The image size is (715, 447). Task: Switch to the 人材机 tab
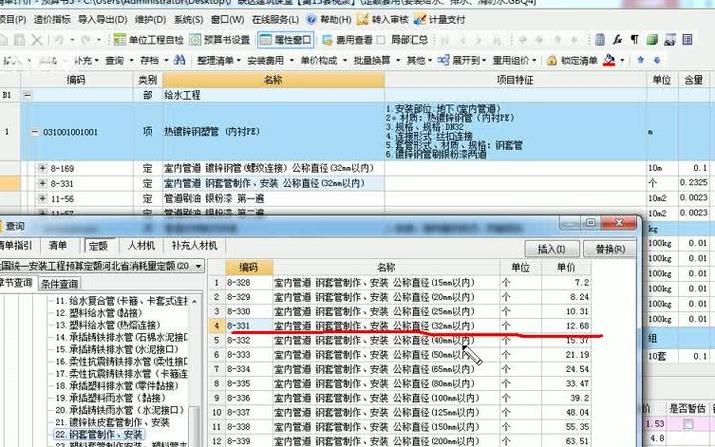pyautogui.click(x=141, y=245)
